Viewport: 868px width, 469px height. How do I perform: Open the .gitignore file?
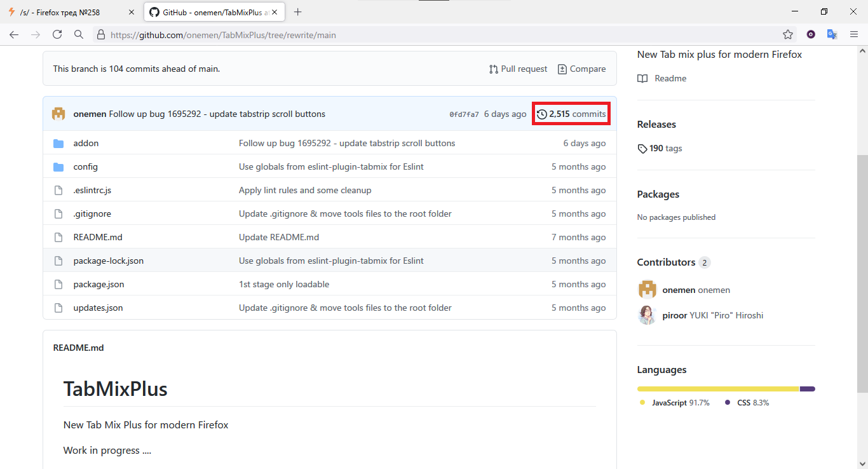click(x=92, y=214)
